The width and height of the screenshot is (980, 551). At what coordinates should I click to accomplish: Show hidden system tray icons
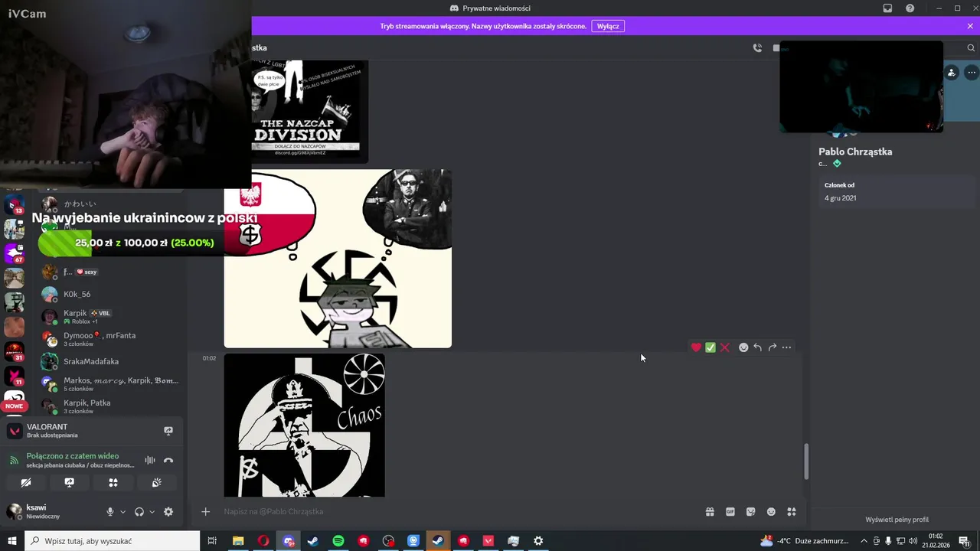pos(864,541)
